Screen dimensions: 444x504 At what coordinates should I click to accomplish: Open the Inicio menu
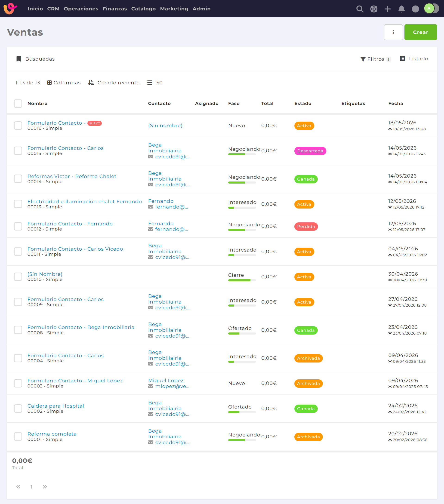coord(35,9)
